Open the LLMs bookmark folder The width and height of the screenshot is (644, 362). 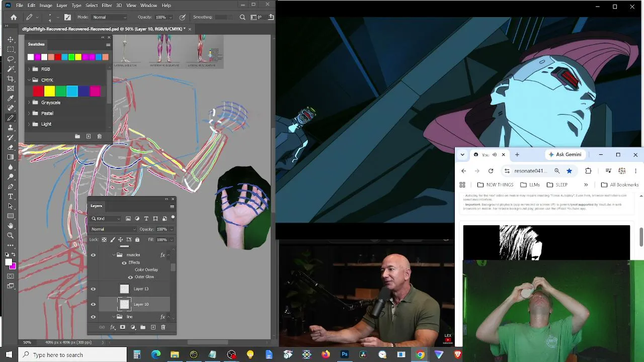(x=530, y=185)
